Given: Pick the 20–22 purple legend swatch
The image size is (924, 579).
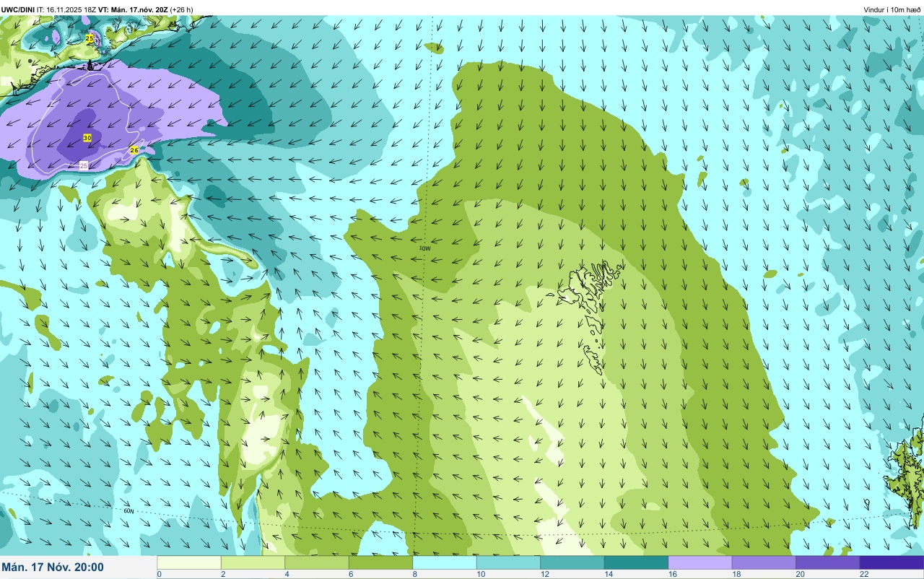Looking at the screenshot, I should 828,562.
